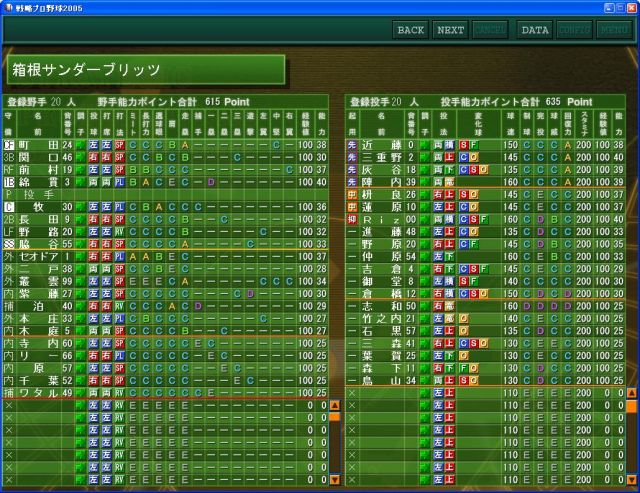This screenshot has width=640, height=493.
Task: Select the batter name 町田
Action: pos(39,145)
